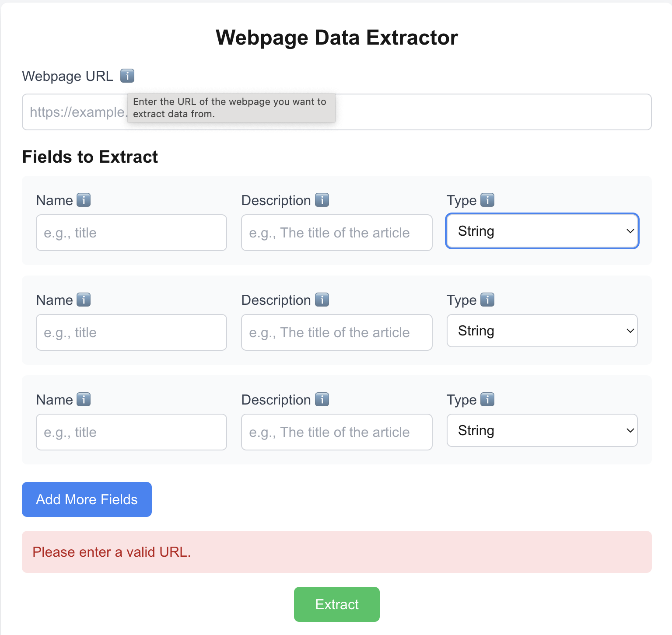Open the third row's Type dropdown
Image resolution: width=672 pixels, height=635 pixels.
pyautogui.click(x=542, y=430)
